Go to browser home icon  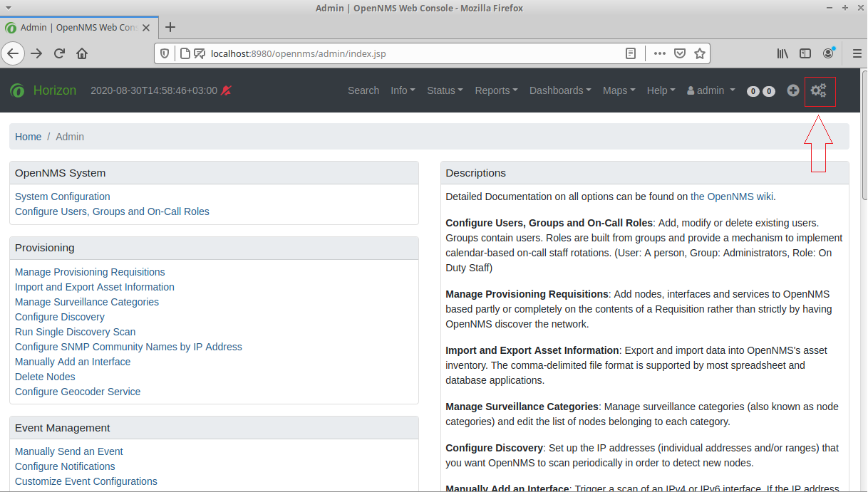coord(82,53)
